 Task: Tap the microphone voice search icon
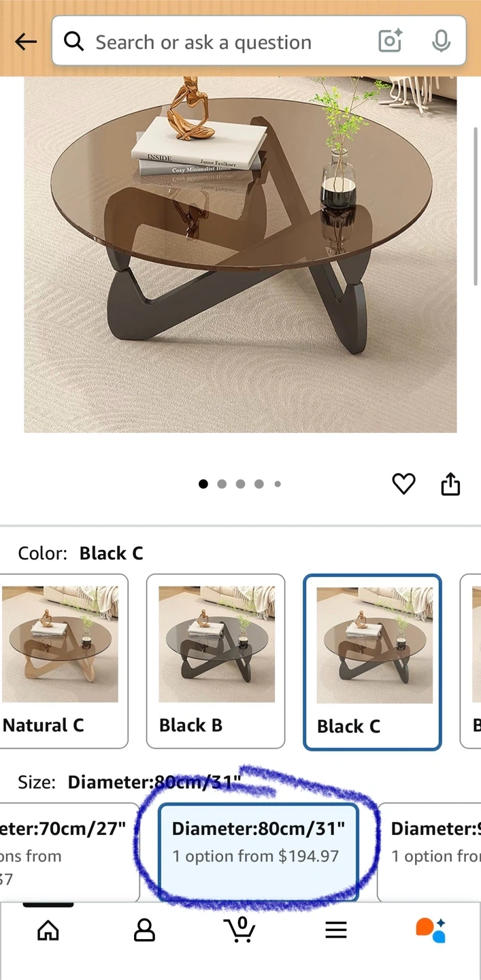click(x=441, y=42)
